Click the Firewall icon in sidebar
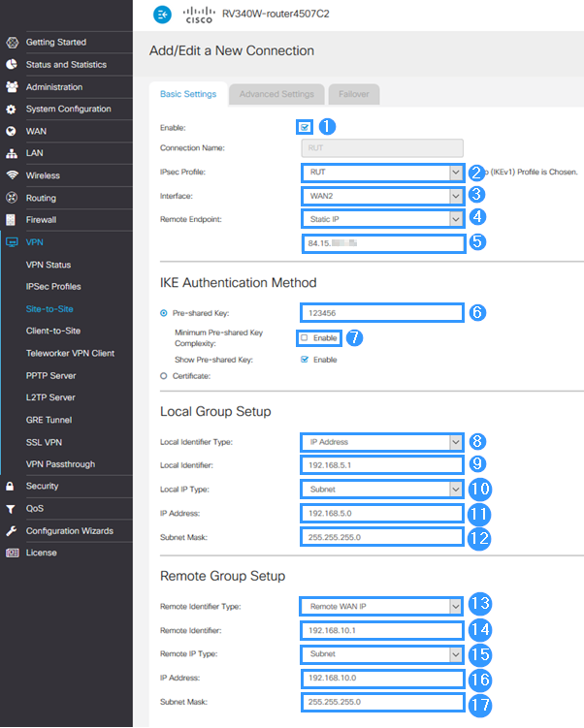The width and height of the screenshot is (584, 728). point(12,220)
